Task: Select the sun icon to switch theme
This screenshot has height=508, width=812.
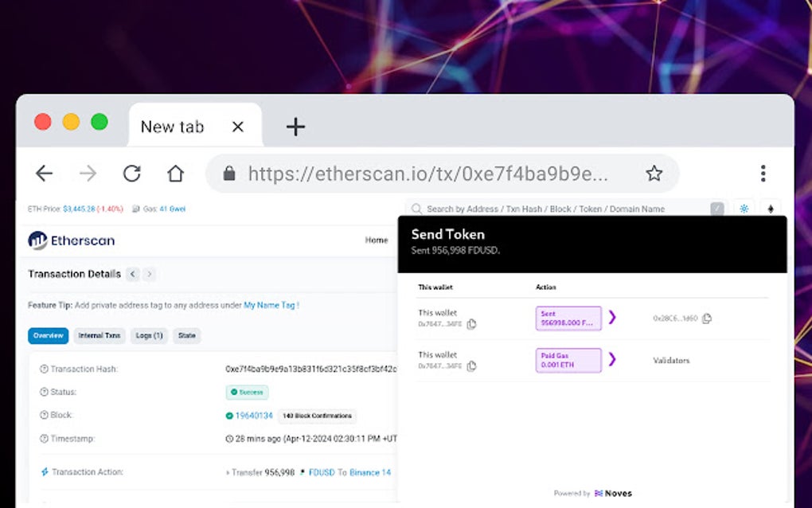Action: coord(744,209)
